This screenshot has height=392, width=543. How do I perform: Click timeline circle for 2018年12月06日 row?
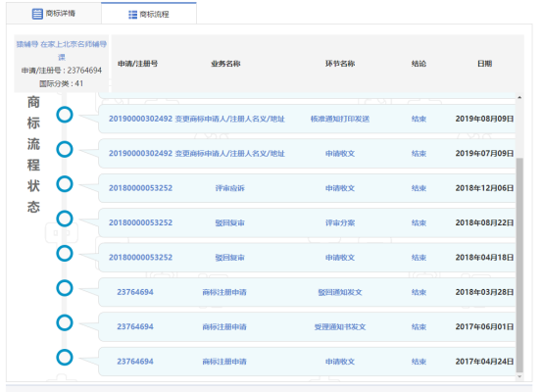65,184
